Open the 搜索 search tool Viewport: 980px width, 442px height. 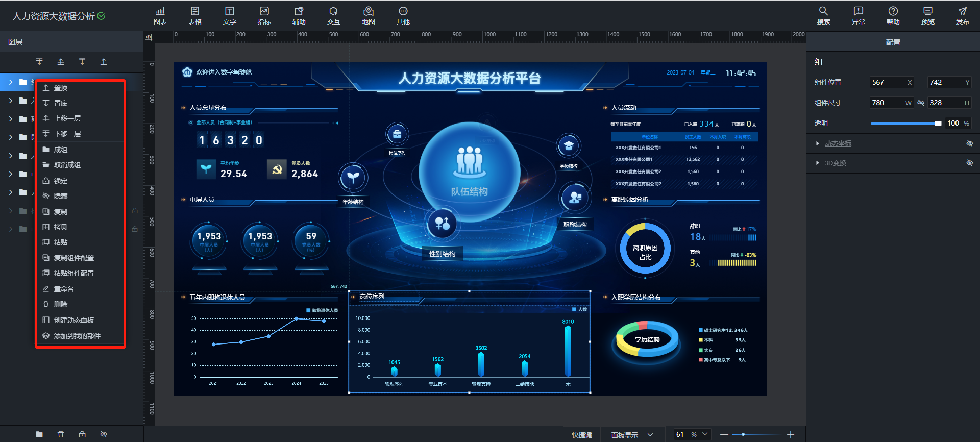(823, 16)
